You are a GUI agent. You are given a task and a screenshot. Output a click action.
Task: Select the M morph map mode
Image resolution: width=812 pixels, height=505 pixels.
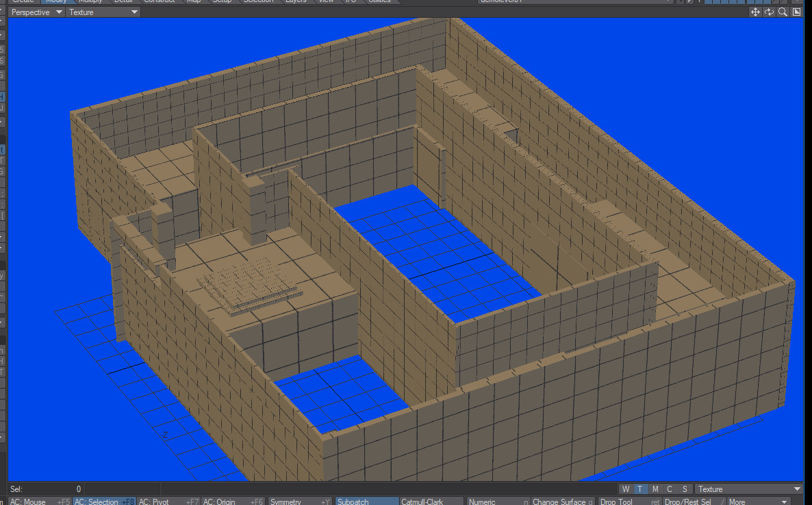[x=655, y=489]
